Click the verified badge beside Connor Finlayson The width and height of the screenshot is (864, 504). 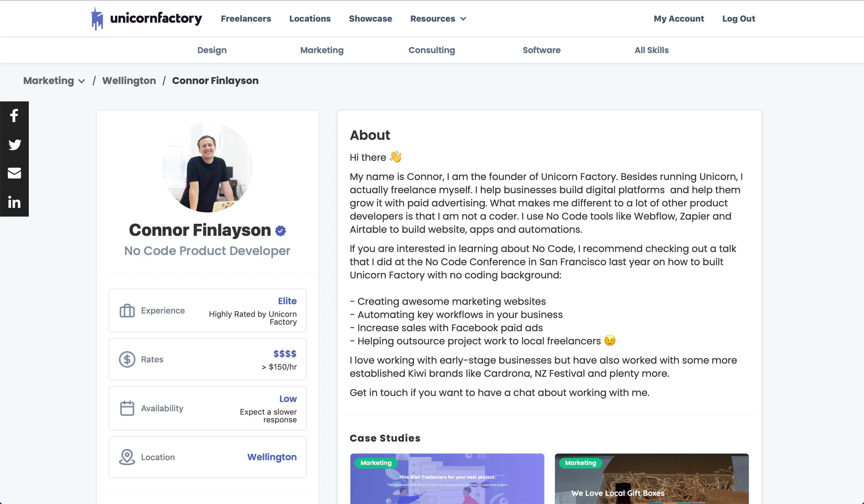pyautogui.click(x=280, y=231)
